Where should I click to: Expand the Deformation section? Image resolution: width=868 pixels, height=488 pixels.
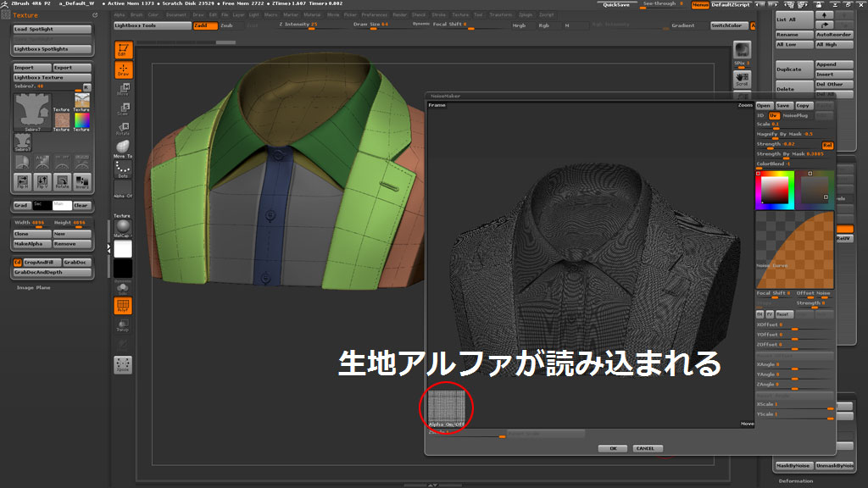(795, 481)
